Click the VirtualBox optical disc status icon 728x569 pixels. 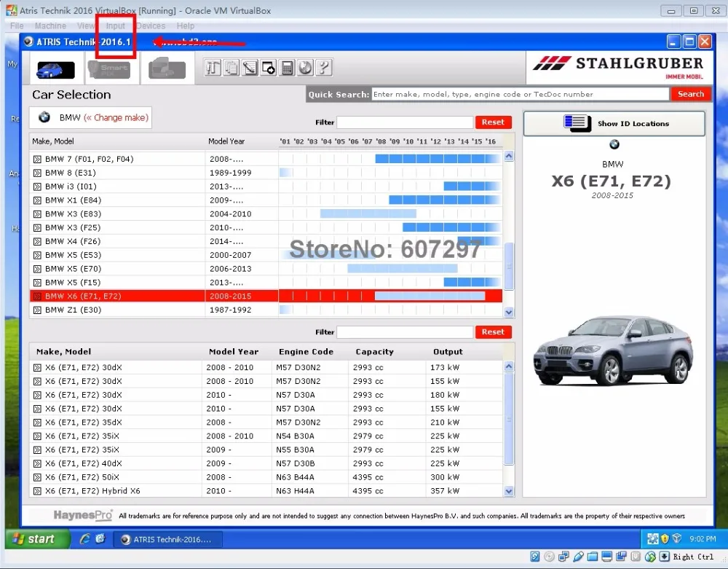coord(549,557)
